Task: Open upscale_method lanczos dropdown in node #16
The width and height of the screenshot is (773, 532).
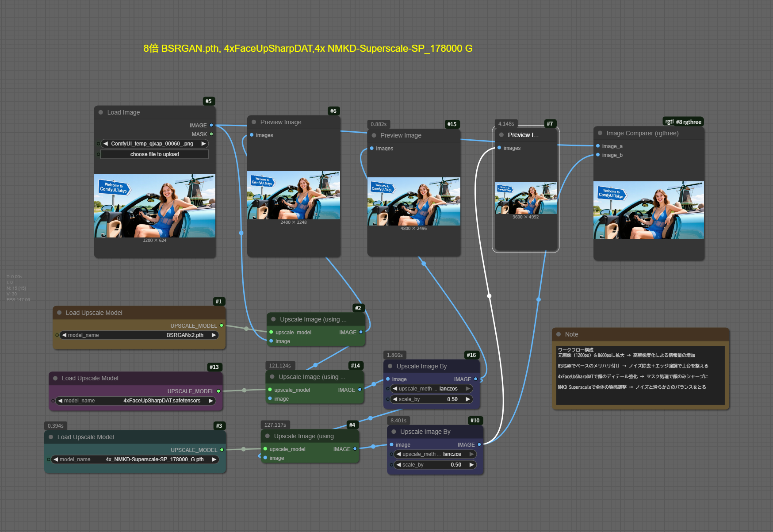Action: point(432,389)
